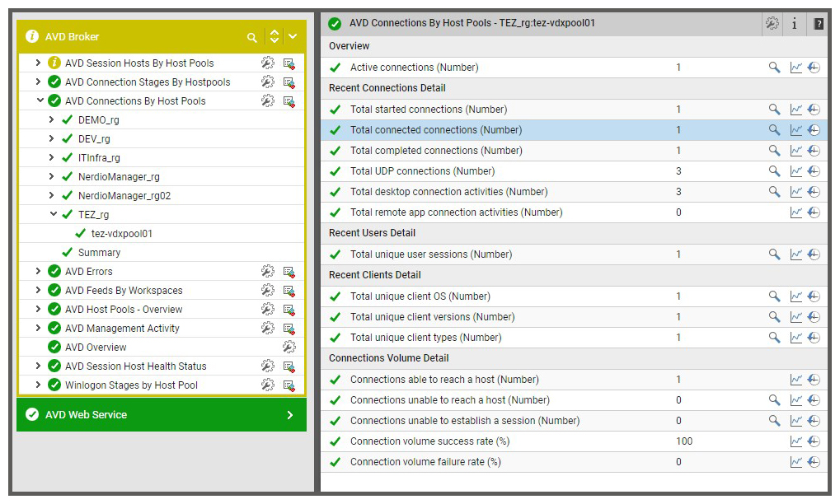Open configuration gear for AVD Connection Stages By Hostpools
Viewport: 840px width, 504px height.
268,82
